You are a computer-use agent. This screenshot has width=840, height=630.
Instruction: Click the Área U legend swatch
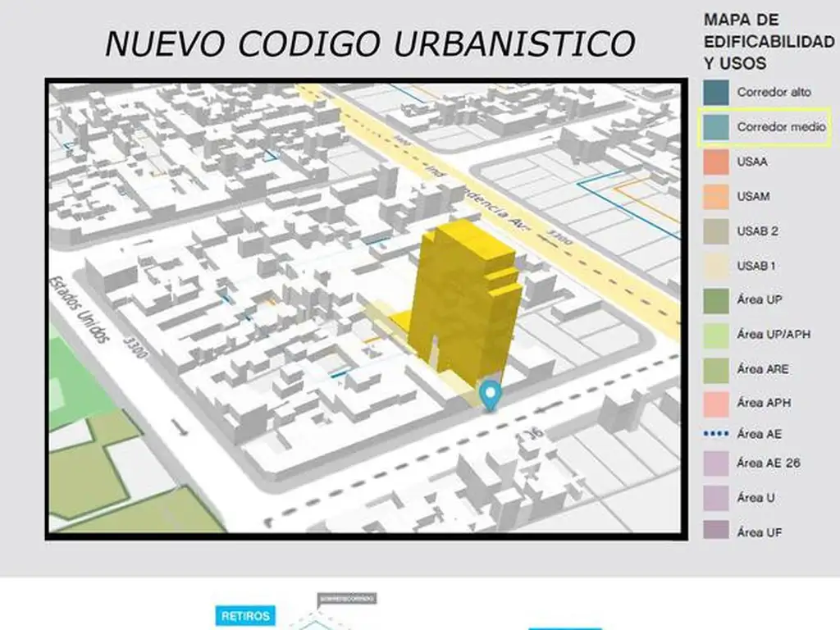click(716, 498)
